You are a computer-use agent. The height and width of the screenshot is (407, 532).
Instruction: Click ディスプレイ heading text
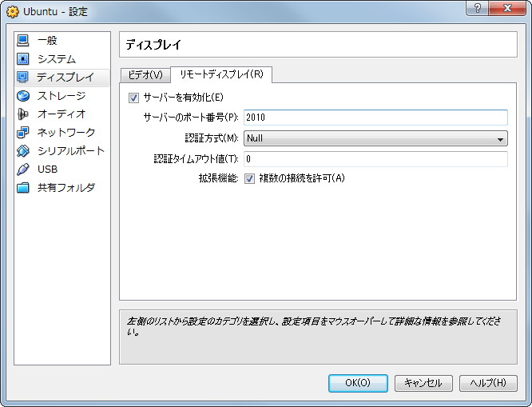click(x=153, y=45)
